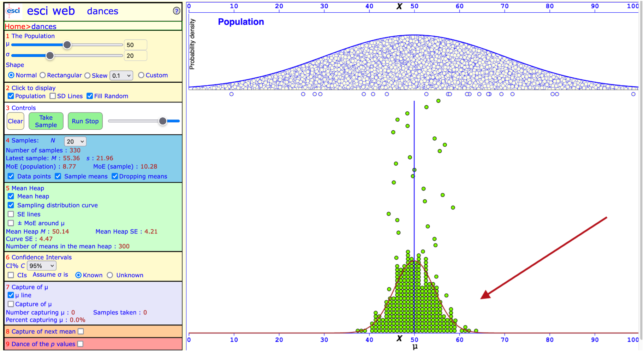This screenshot has height=353, width=644.
Task: Open the help question mark icon
Action: pyautogui.click(x=177, y=11)
